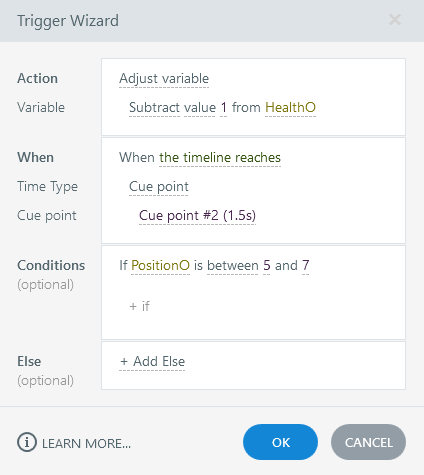
Task: Click + Add Else
Action: (152, 362)
